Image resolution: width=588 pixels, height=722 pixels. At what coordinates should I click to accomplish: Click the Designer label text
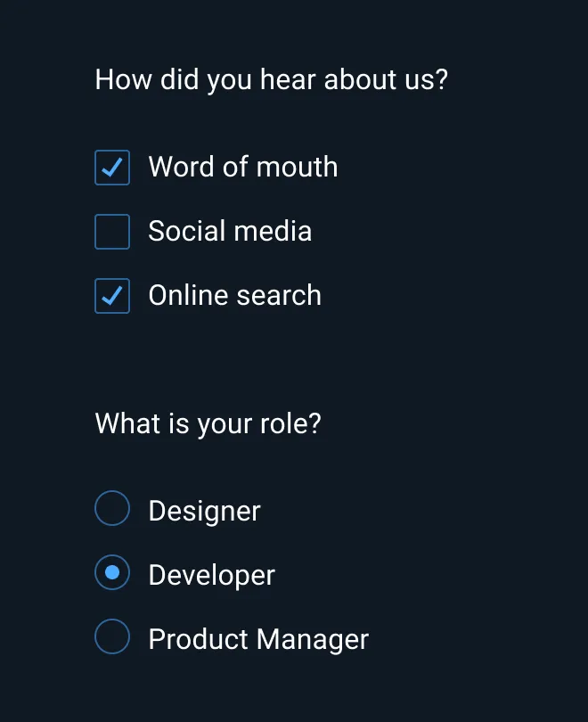(204, 510)
